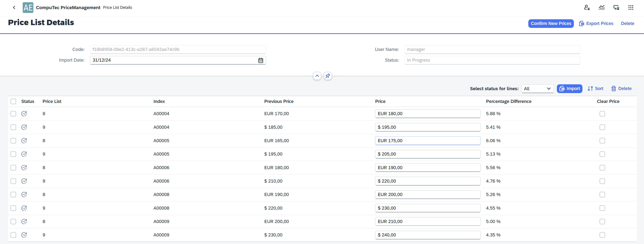Screen dimensions: 644x244
Task: Click the Percentage Difference column header
Action: [x=508, y=101]
